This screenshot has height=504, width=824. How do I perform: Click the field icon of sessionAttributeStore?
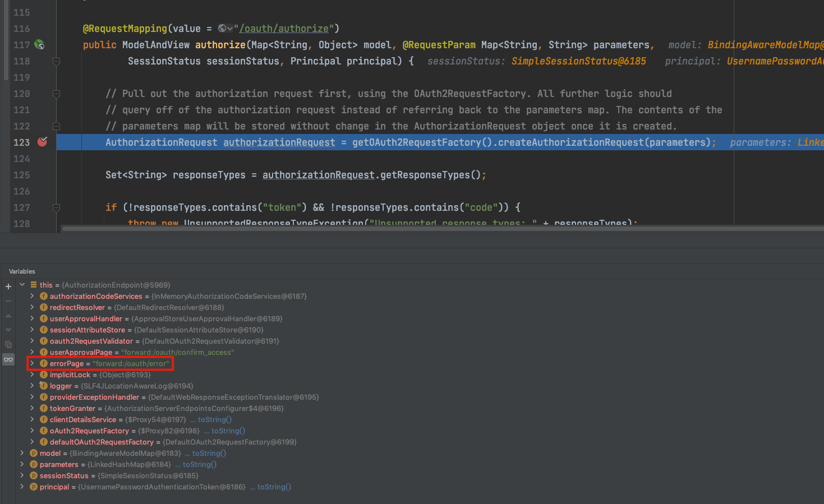pyautogui.click(x=44, y=330)
